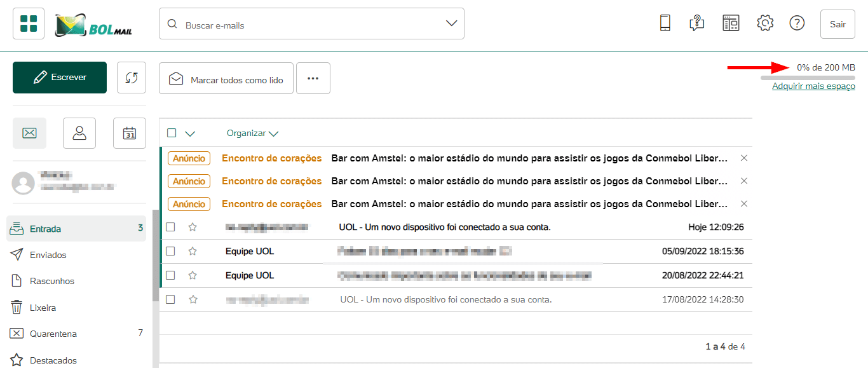Click the refresh mailbox icon
868x368 pixels.
coord(132,78)
